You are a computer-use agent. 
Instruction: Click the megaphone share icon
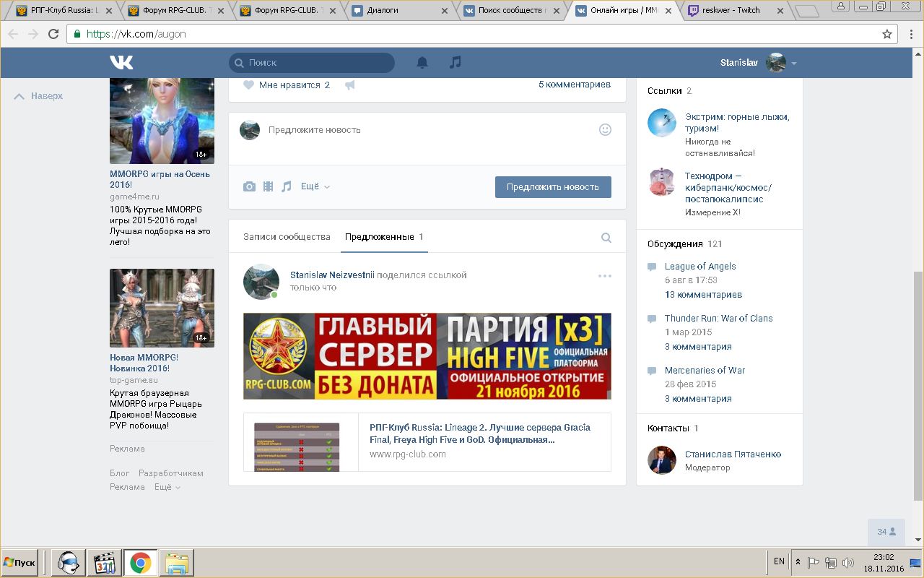(x=350, y=85)
